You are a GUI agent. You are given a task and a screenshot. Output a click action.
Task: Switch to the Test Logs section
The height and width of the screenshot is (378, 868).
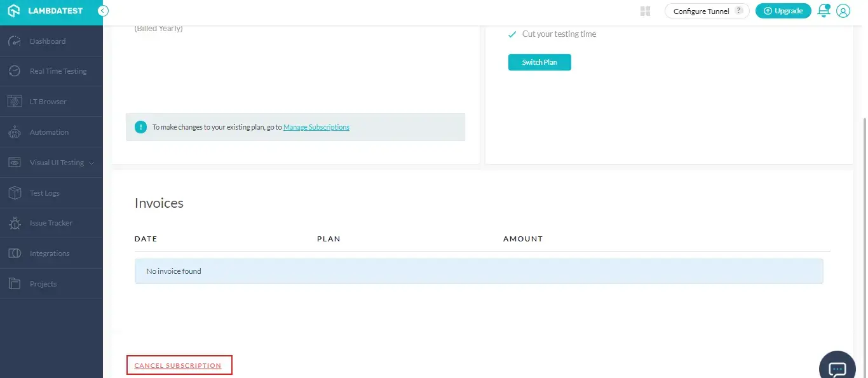[44, 192]
